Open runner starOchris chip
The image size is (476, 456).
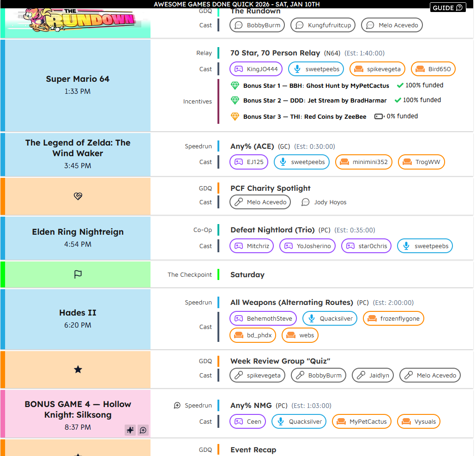point(366,246)
